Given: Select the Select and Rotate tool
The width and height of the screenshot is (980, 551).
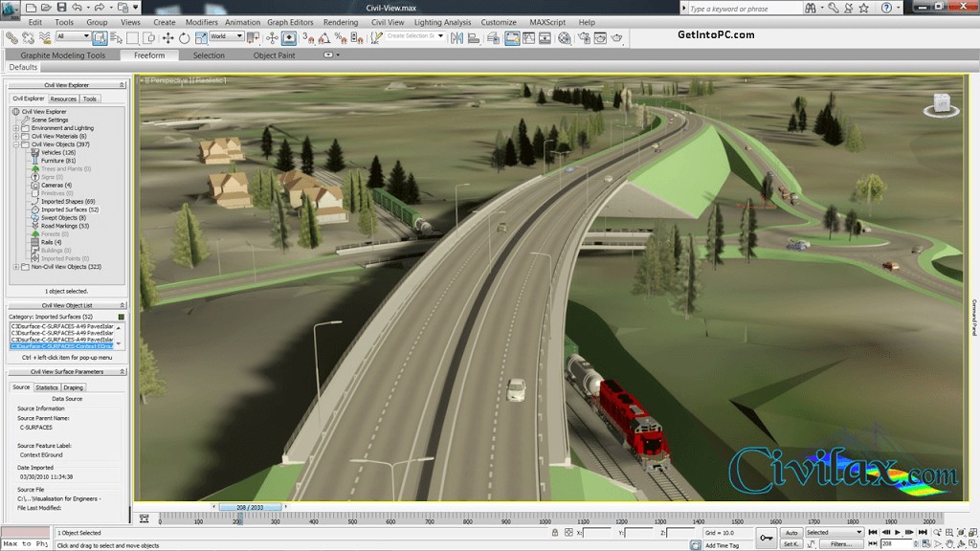Looking at the screenshot, I should pos(185,38).
